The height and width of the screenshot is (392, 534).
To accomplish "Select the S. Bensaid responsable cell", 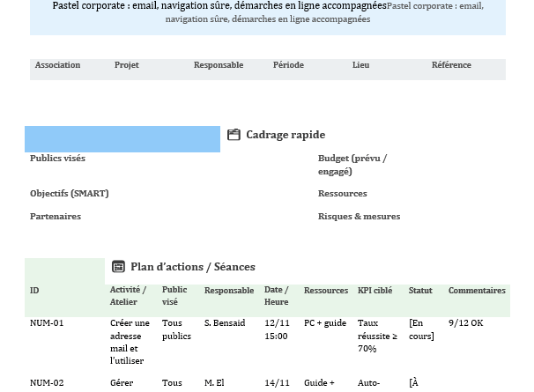I will pyautogui.click(x=225, y=323).
